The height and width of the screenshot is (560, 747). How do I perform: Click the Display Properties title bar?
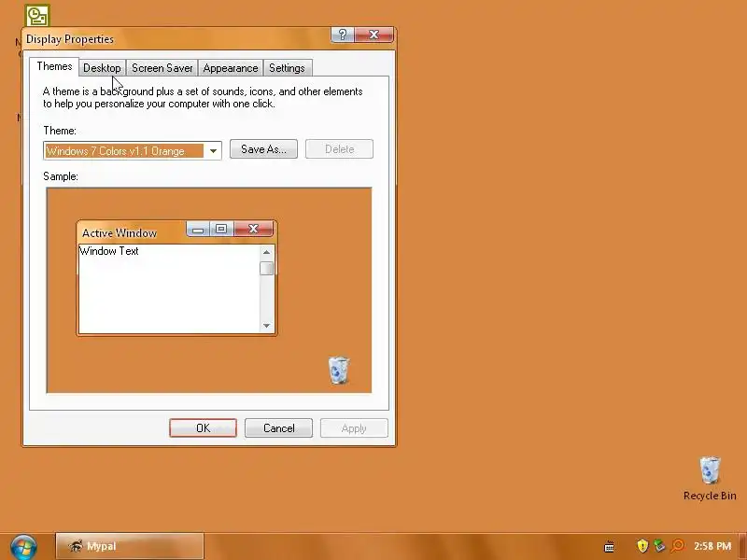coord(176,38)
